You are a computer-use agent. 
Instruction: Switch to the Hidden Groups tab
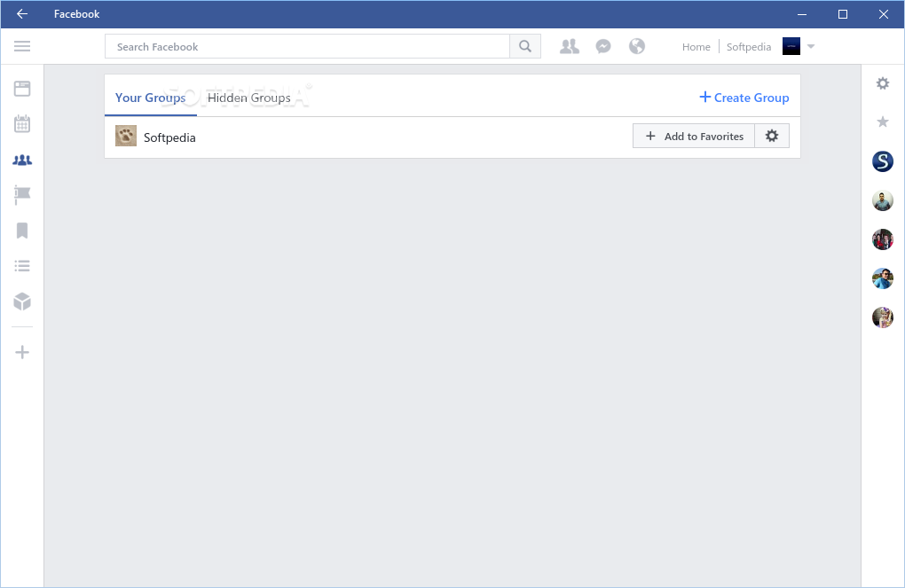pyautogui.click(x=248, y=98)
